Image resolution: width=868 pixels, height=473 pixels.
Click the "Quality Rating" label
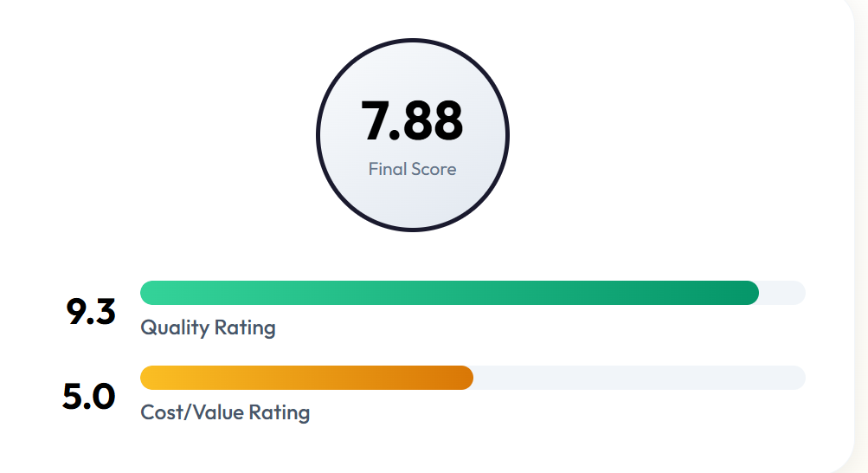(x=208, y=327)
